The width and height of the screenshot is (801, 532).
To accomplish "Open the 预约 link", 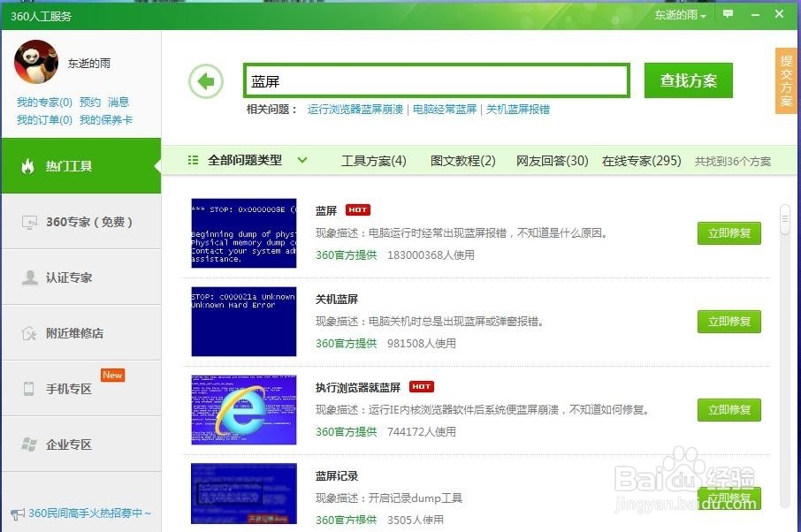I will point(90,103).
